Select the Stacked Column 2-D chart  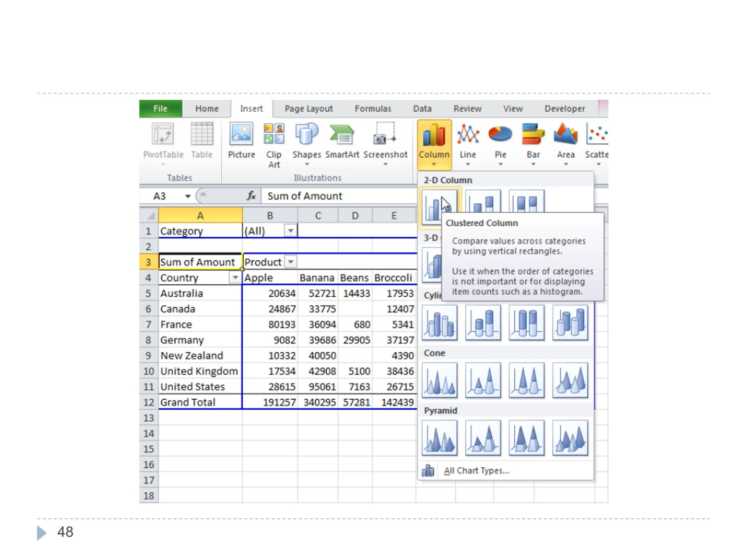pos(483,202)
